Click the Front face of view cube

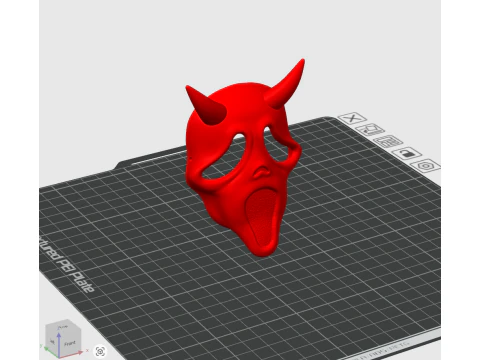(70, 343)
